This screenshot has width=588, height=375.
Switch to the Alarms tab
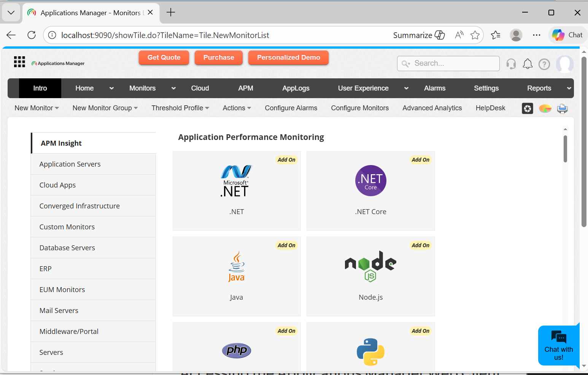point(434,88)
